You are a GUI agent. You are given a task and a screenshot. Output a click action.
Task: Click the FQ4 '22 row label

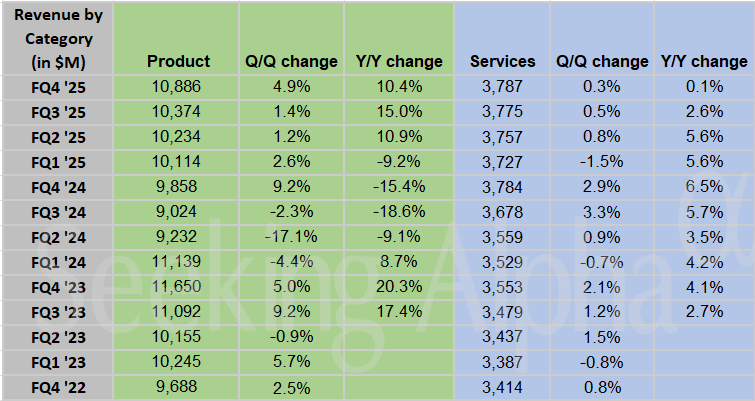(56, 387)
